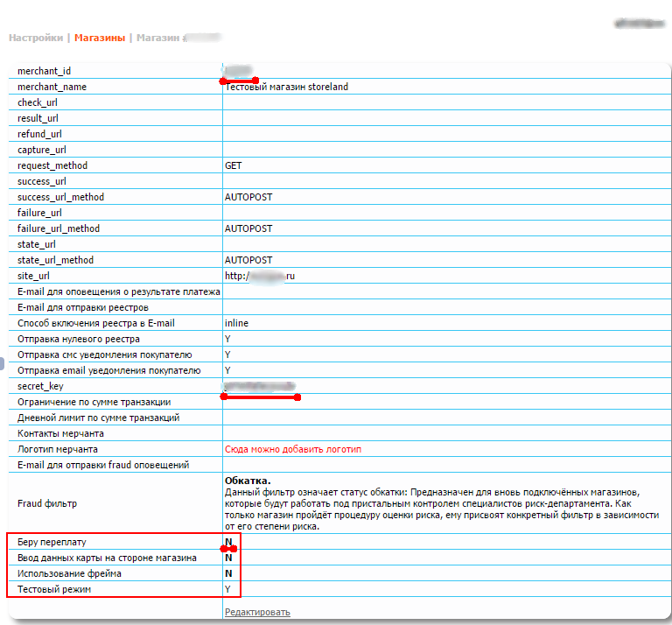Click the AUTOPOST value of state_url_method
Image resolution: width=672 pixels, height=625 pixels.
coord(248,260)
